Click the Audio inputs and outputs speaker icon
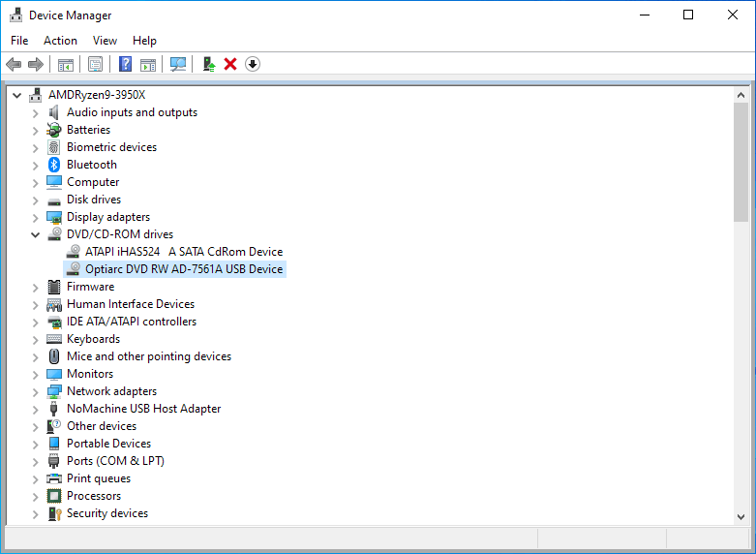756x554 pixels. (x=54, y=112)
